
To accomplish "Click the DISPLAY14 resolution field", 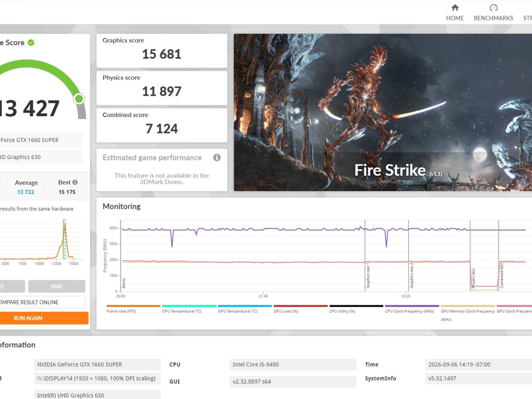I will click(97, 378).
